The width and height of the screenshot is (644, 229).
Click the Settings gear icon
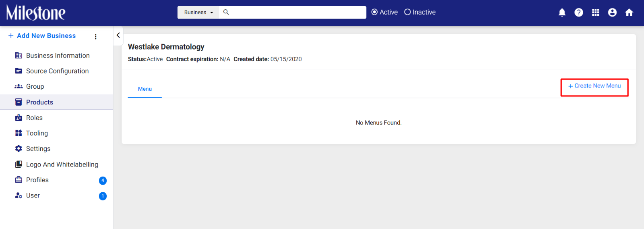[x=19, y=148]
